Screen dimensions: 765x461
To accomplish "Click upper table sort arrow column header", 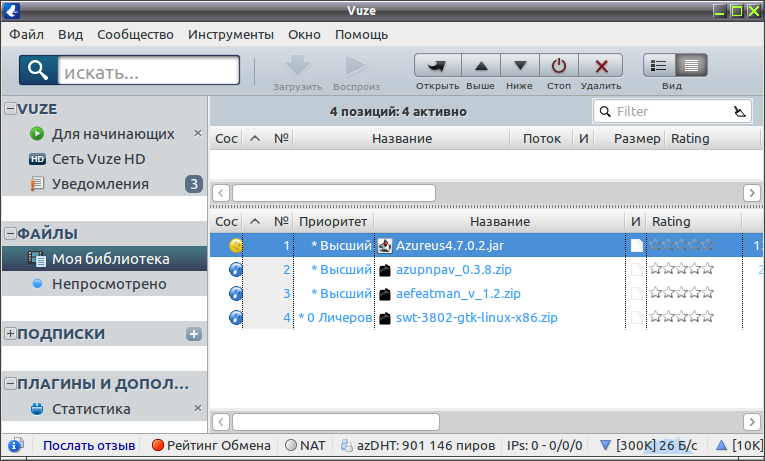I will click(255, 138).
